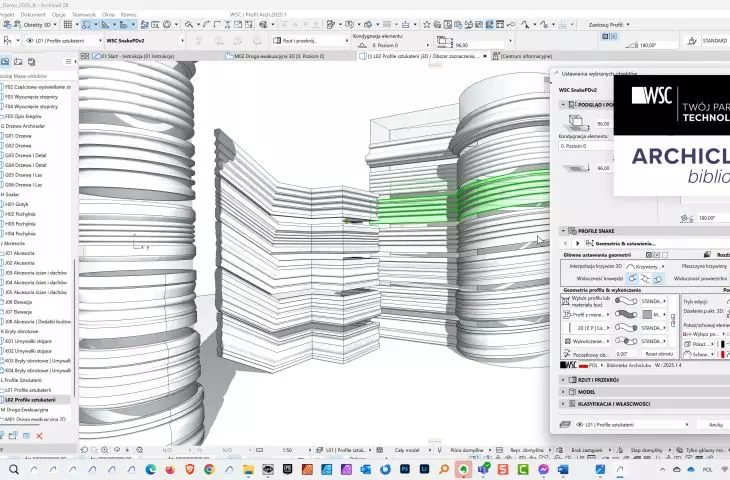Expand the MODEL section

click(563, 392)
